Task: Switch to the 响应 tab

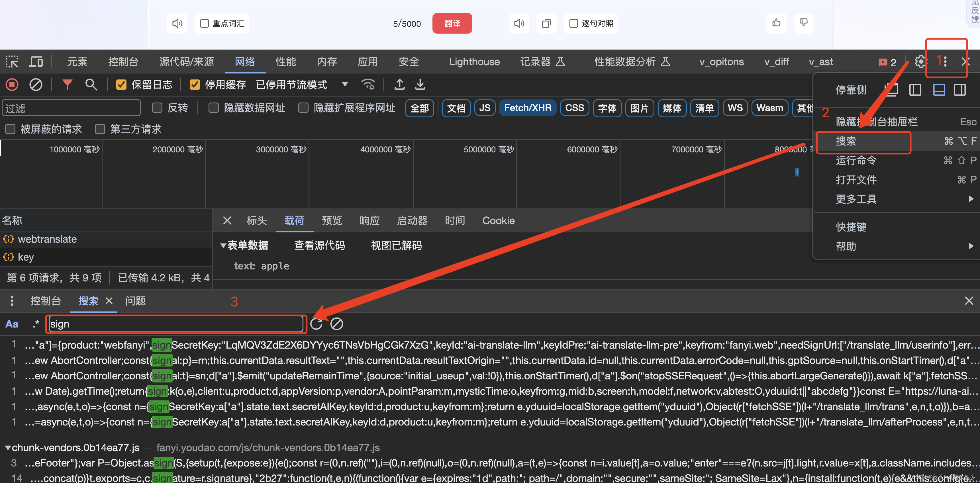Action: click(x=369, y=221)
